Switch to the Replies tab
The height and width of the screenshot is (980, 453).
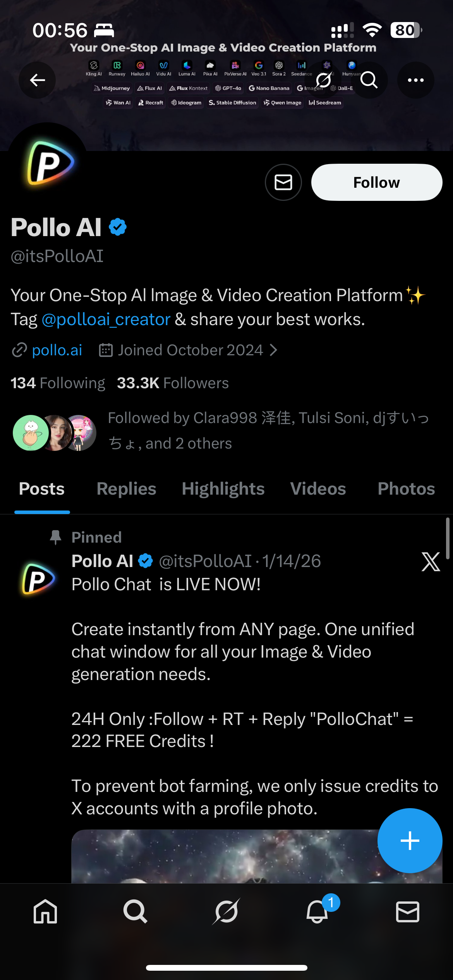pyautogui.click(x=126, y=489)
